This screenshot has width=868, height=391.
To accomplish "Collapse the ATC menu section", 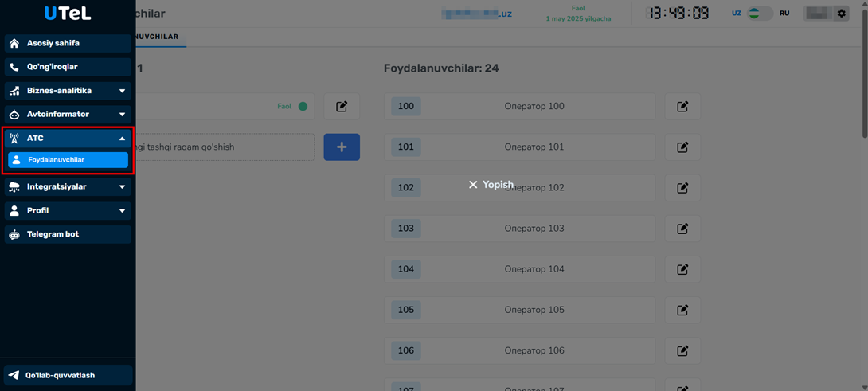I will [x=122, y=139].
